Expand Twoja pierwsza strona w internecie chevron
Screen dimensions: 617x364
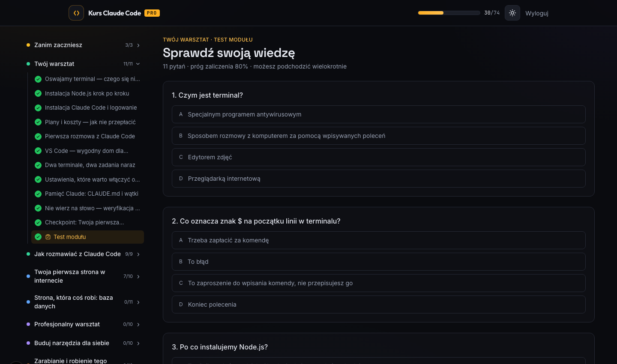click(138, 277)
